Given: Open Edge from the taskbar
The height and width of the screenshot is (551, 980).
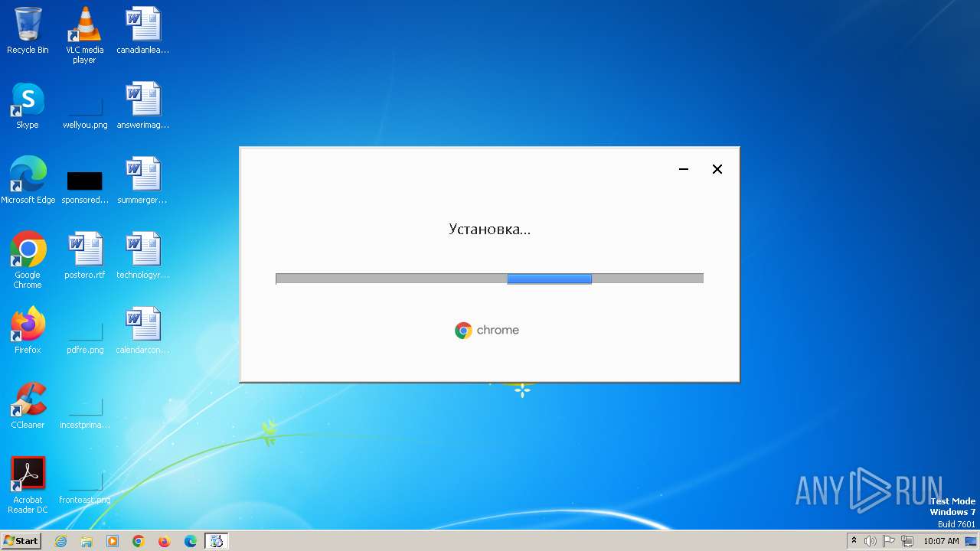Looking at the screenshot, I should tap(191, 541).
